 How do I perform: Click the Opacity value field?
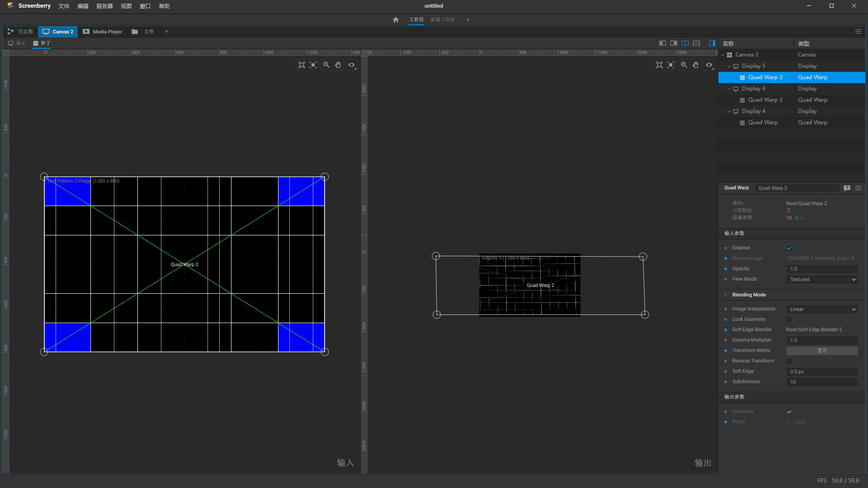coord(822,269)
